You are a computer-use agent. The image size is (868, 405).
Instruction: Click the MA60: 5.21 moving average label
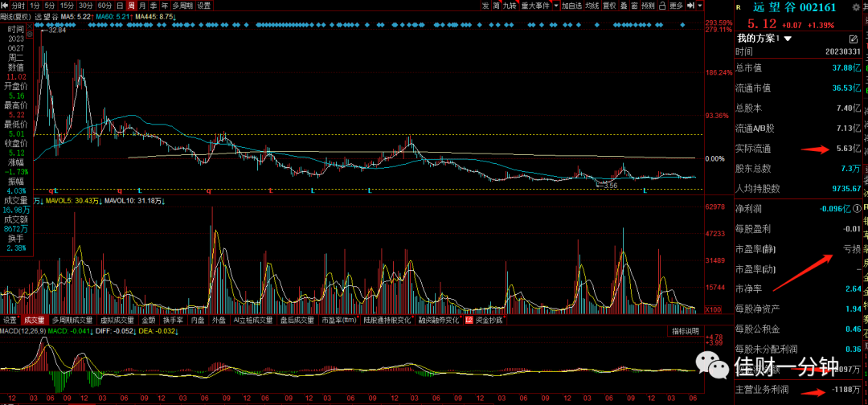(x=113, y=17)
